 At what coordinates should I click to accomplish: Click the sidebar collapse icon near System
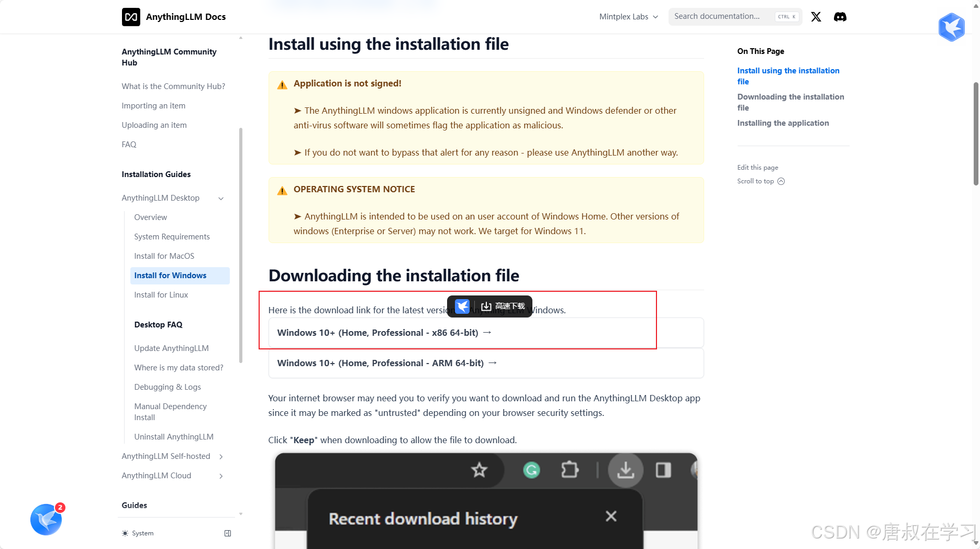coord(228,533)
